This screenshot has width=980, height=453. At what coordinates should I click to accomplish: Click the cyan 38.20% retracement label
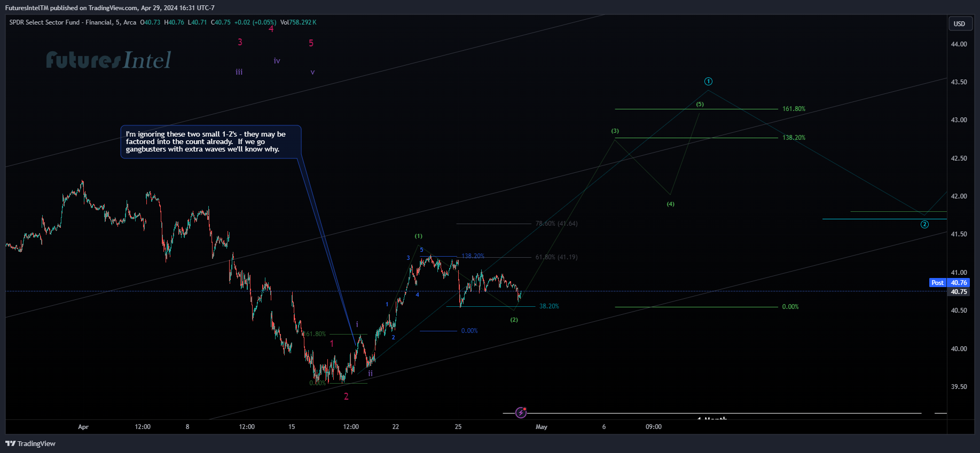[549, 306]
